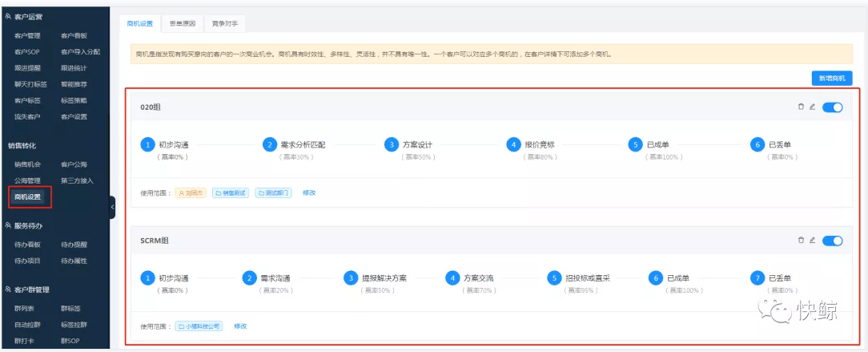
Task: Click the 新增商机 button
Action: [x=832, y=78]
